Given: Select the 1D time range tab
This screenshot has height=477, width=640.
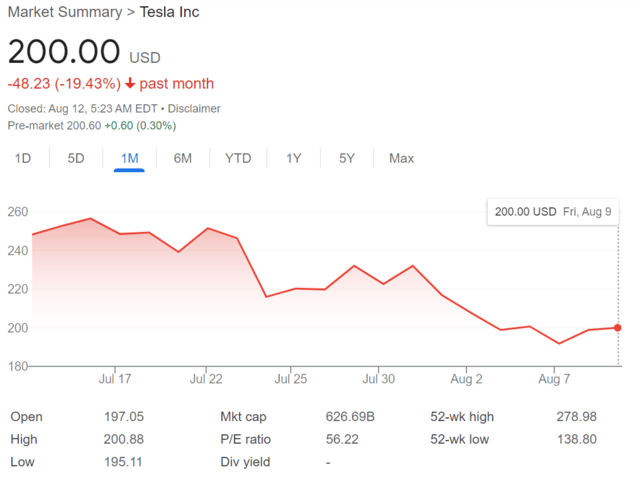Looking at the screenshot, I should click(x=23, y=158).
